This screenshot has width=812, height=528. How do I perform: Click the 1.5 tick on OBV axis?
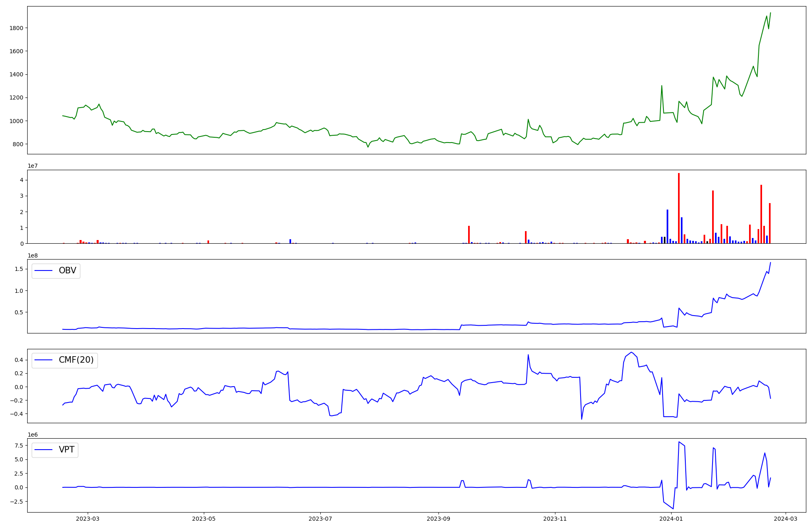click(x=19, y=269)
